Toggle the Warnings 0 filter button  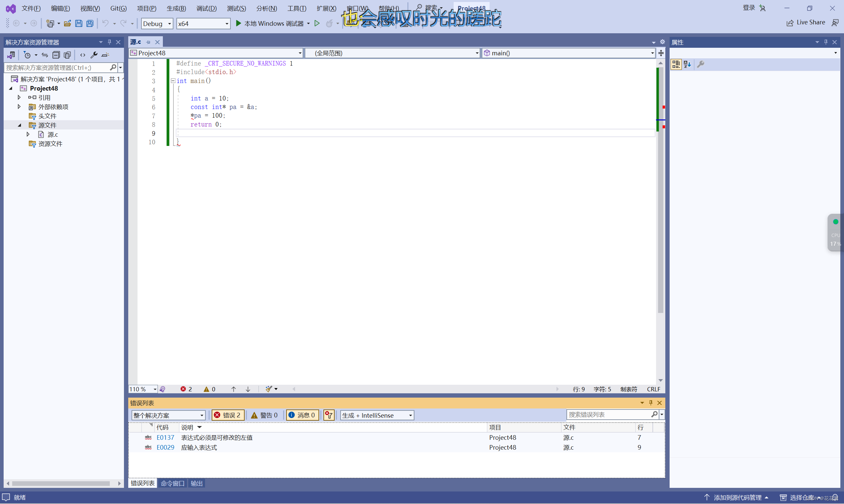coord(264,415)
